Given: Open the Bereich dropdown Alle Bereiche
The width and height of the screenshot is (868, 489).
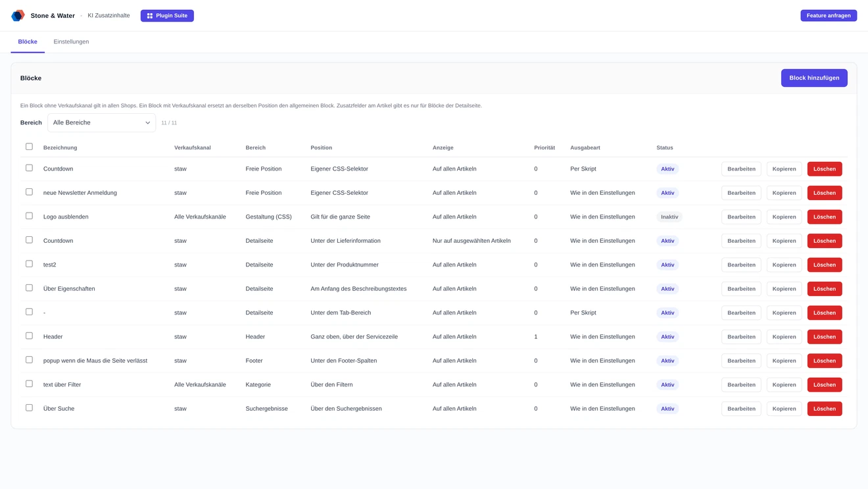Looking at the screenshot, I should click(101, 122).
